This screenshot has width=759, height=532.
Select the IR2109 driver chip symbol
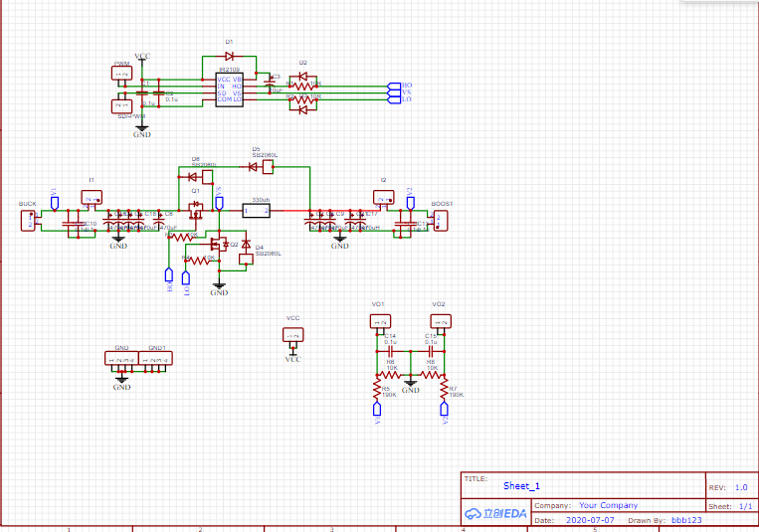[229, 89]
